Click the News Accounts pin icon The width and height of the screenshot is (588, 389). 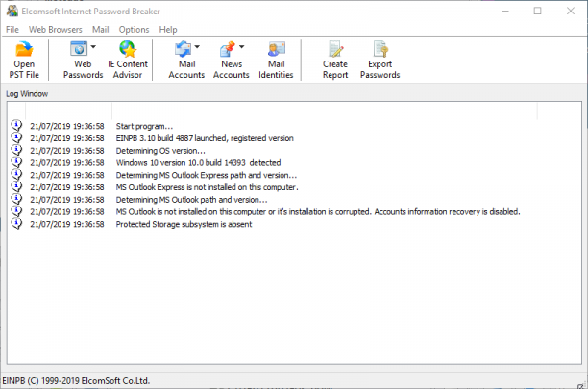click(x=228, y=49)
